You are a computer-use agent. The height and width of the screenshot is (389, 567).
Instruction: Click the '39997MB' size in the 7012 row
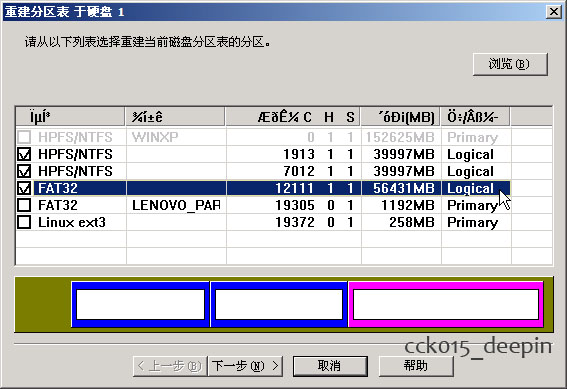tap(404, 171)
